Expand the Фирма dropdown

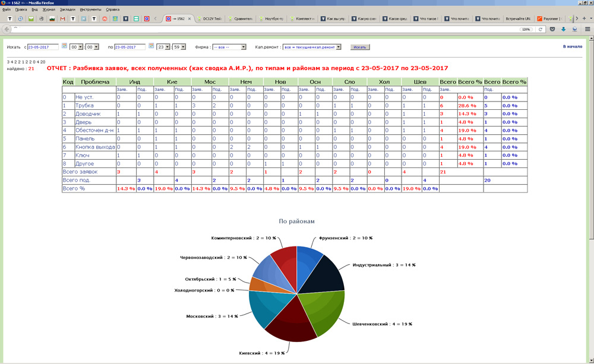[229, 46]
